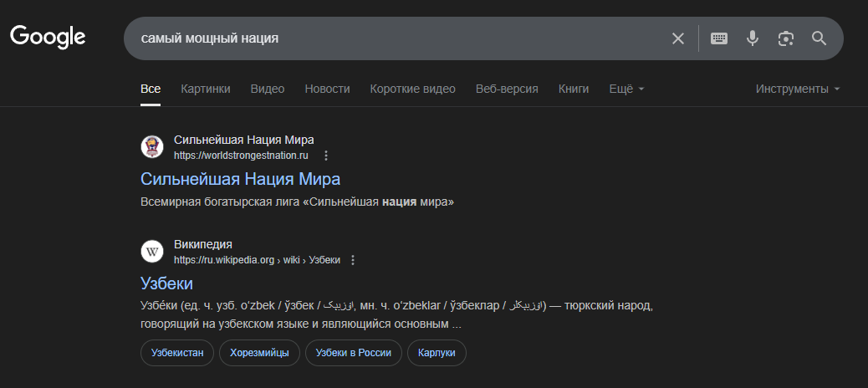
Task: Switch to the Веб-версия tab
Action: point(507,89)
